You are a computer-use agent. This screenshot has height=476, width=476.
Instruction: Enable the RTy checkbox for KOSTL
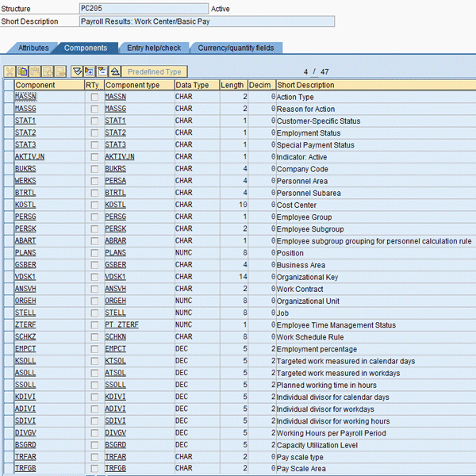(94, 205)
